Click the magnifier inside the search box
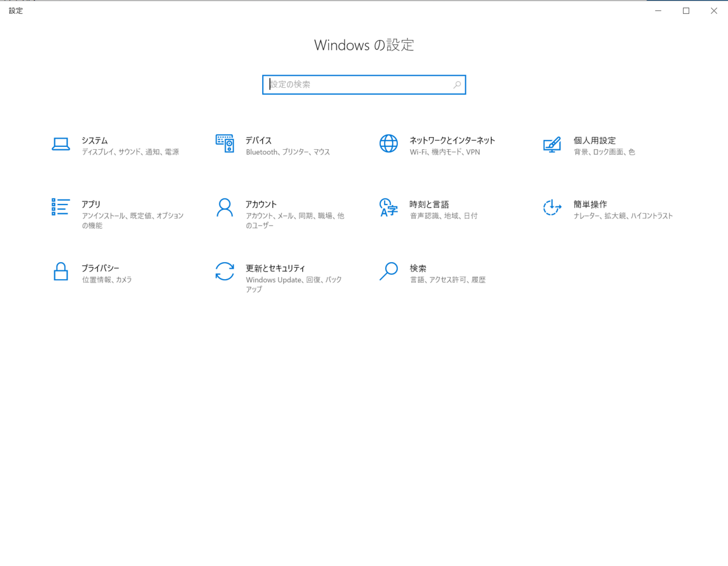 pyautogui.click(x=457, y=85)
